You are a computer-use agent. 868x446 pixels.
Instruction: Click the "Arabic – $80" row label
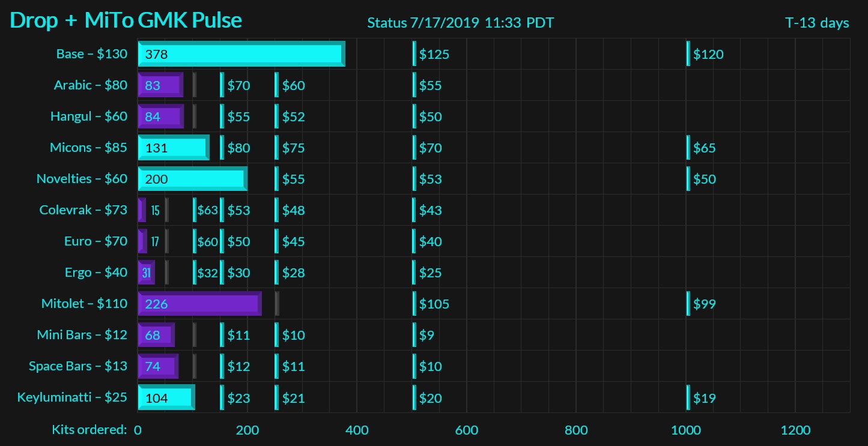pos(90,85)
